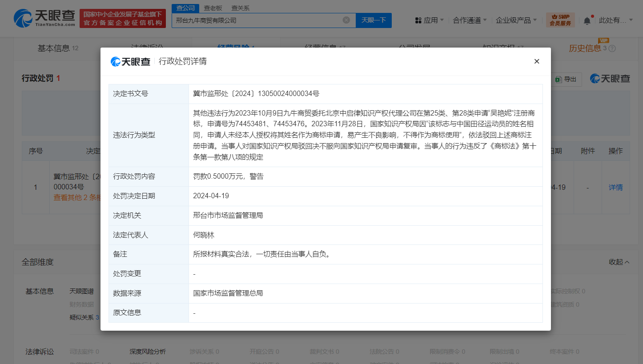Screen dimensions: 643x364
Task: Click the 深度风险分析 link
Action: pyautogui.click(x=148, y=352)
